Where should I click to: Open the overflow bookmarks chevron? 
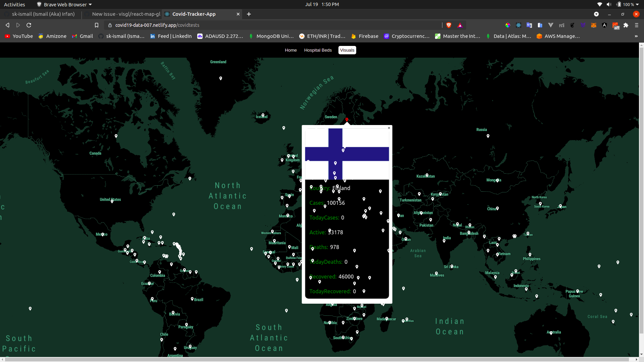[636, 36]
